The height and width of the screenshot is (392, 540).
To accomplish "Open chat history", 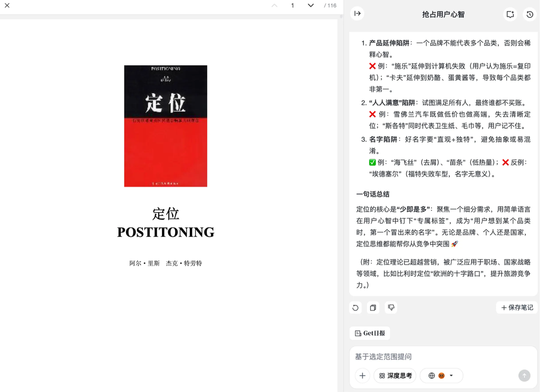I will [529, 14].
